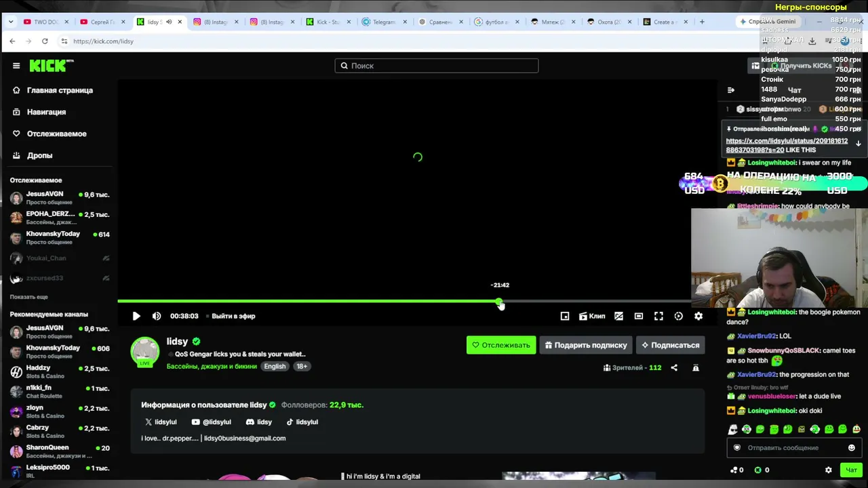Open 'Бассейны, джакузи и бикини' category link
The height and width of the screenshot is (488, 868).
tap(212, 366)
